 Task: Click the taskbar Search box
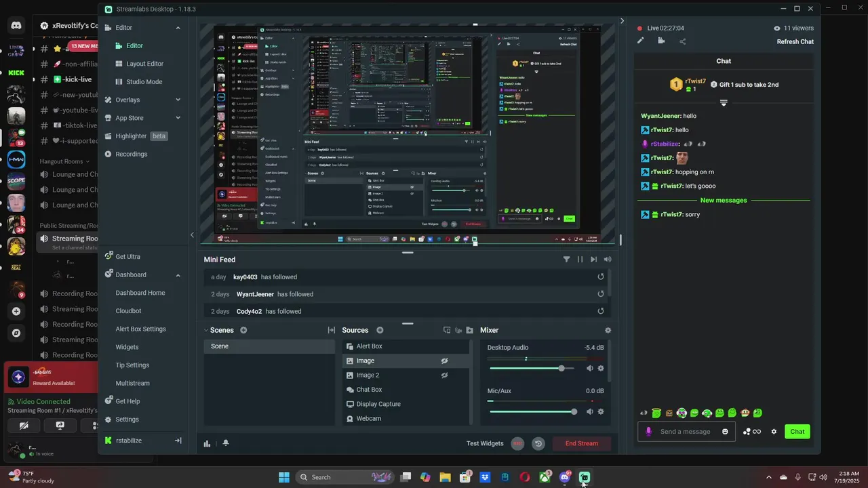pyautogui.click(x=345, y=477)
